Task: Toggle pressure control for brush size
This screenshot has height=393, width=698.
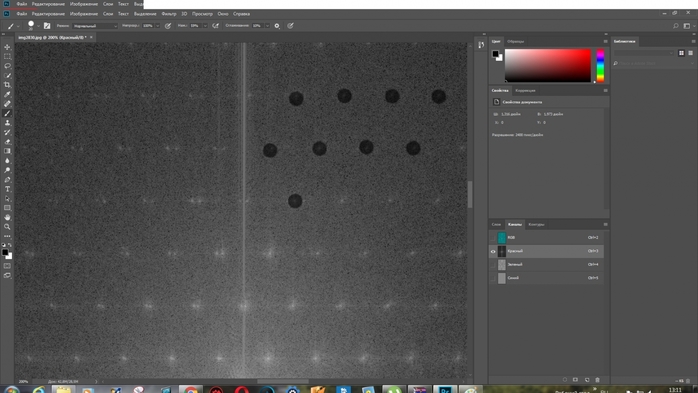Action: 290,26
